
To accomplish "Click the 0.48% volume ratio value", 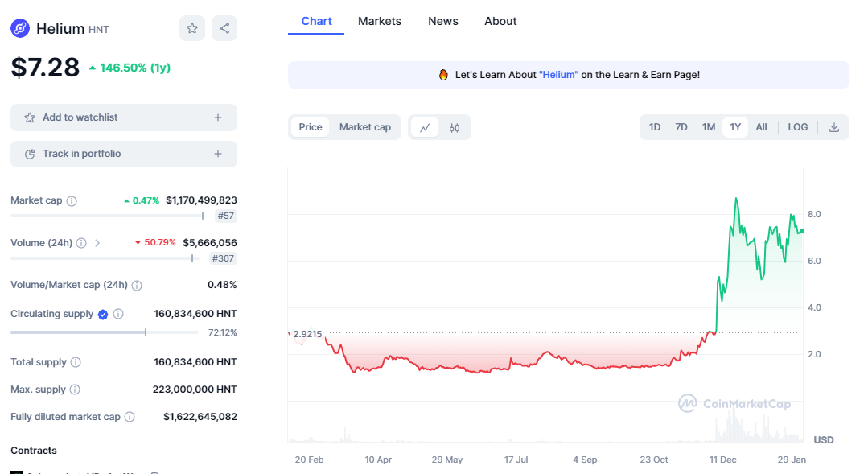I will pos(222,285).
